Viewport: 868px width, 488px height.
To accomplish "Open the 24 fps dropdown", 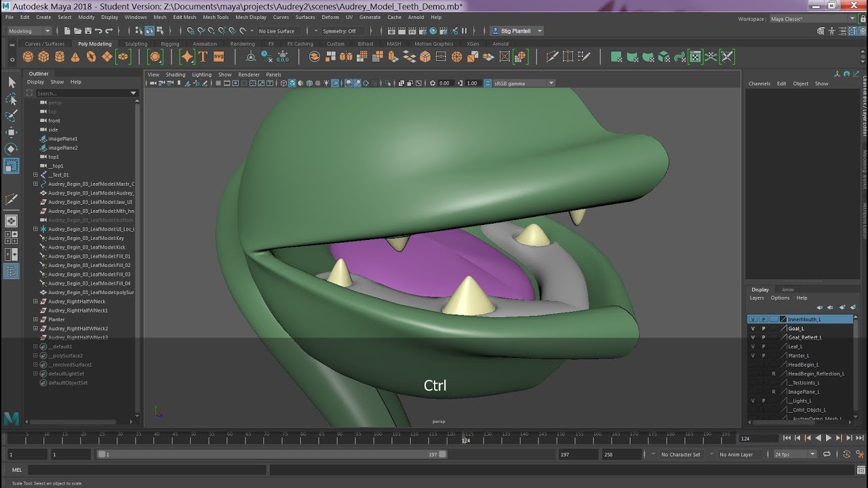I will pyautogui.click(x=795, y=455).
